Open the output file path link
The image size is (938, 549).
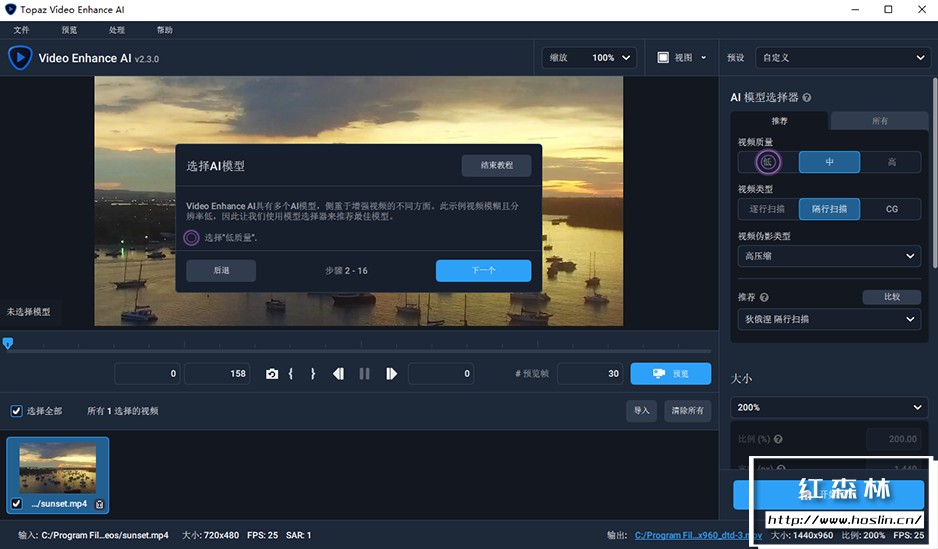click(698, 535)
